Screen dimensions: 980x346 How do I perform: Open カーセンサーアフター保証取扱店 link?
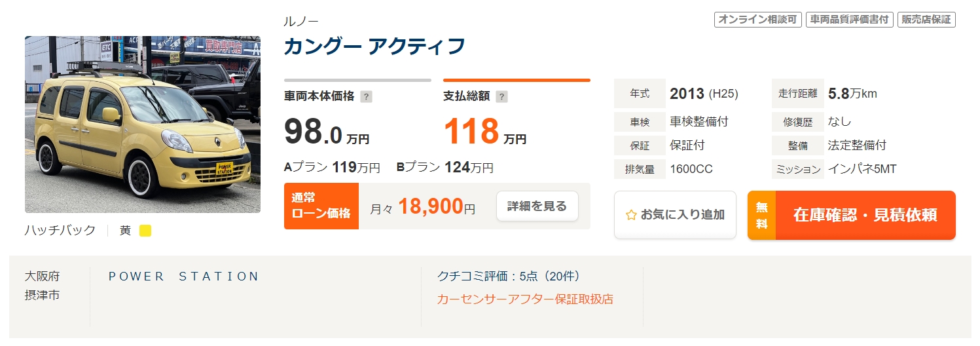525,299
